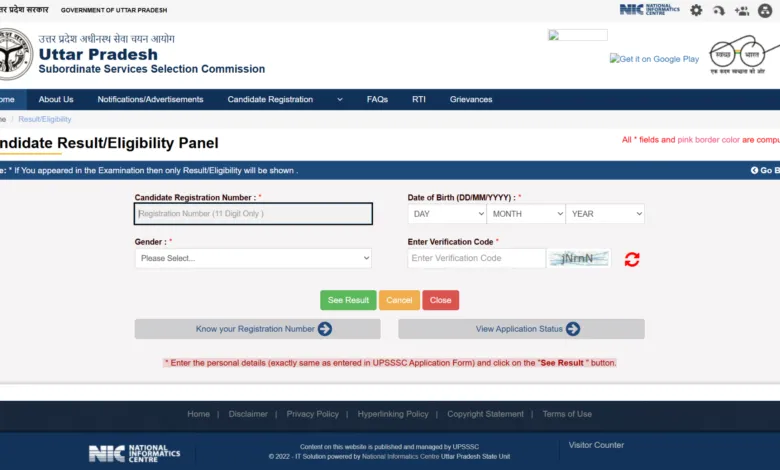Click National Informatics Centre Uttar Pradesh State Unit link

[x=436, y=457]
